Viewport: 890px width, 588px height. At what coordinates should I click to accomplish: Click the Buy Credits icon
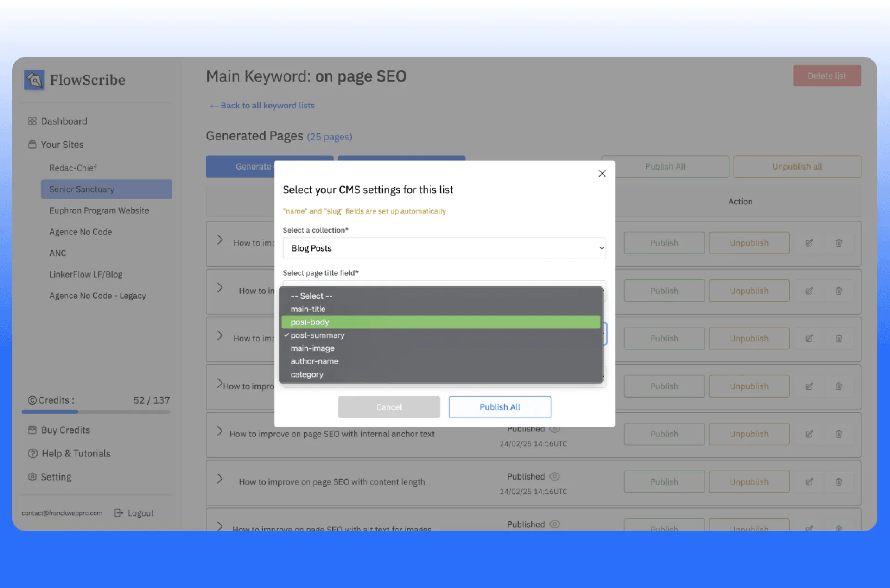(x=32, y=430)
